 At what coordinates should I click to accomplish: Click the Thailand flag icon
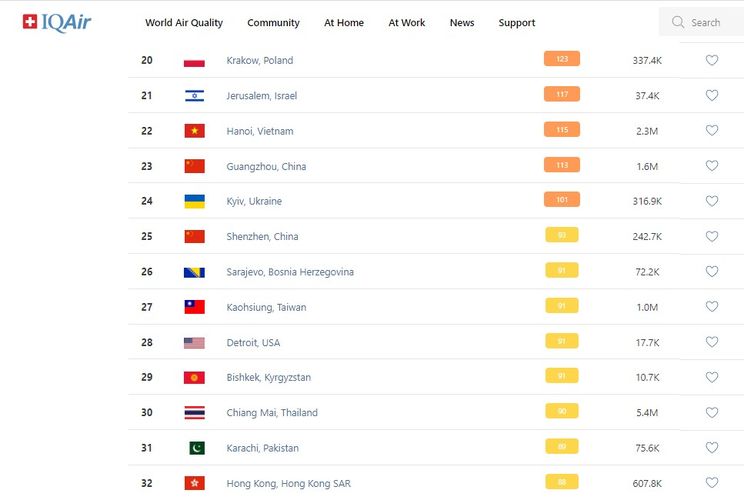(194, 412)
